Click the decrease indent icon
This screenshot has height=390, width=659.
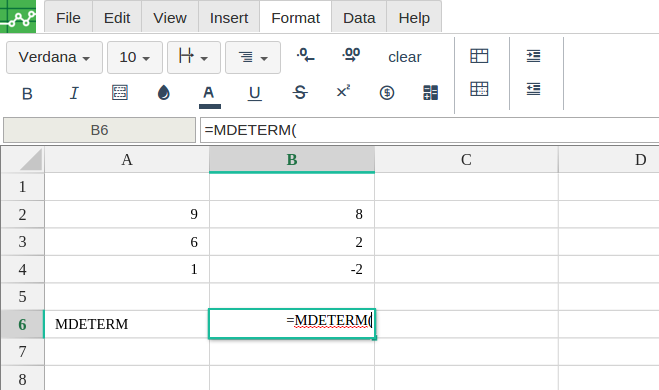[533, 89]
